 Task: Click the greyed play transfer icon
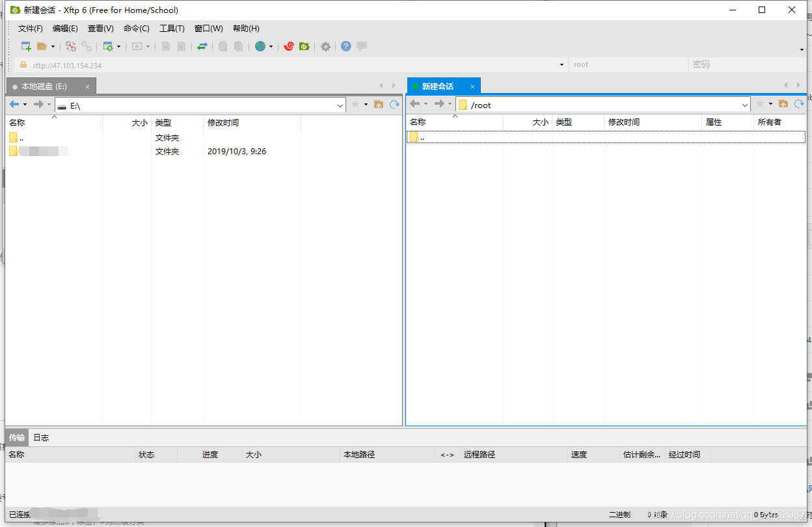pos(137,46)
